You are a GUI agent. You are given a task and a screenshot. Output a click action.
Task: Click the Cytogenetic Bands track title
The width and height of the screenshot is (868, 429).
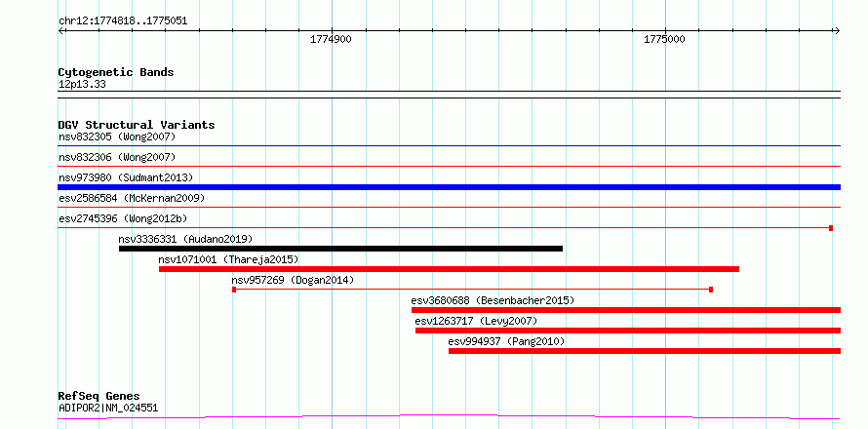(116, 72)
